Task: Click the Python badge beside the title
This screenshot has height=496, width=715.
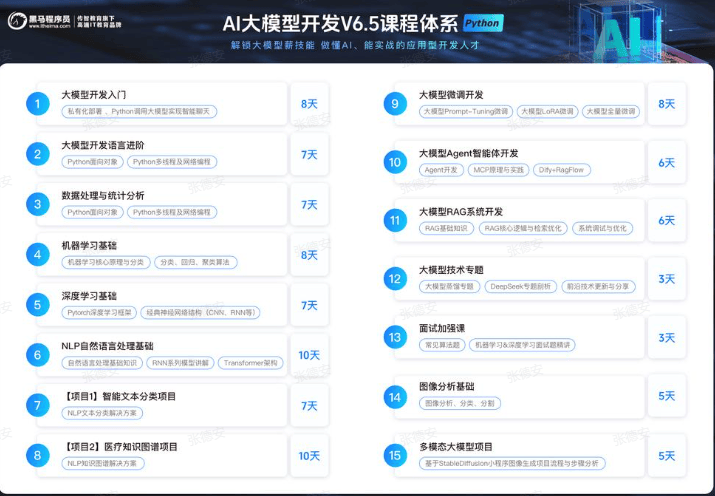Action: (x=483, y=22)
